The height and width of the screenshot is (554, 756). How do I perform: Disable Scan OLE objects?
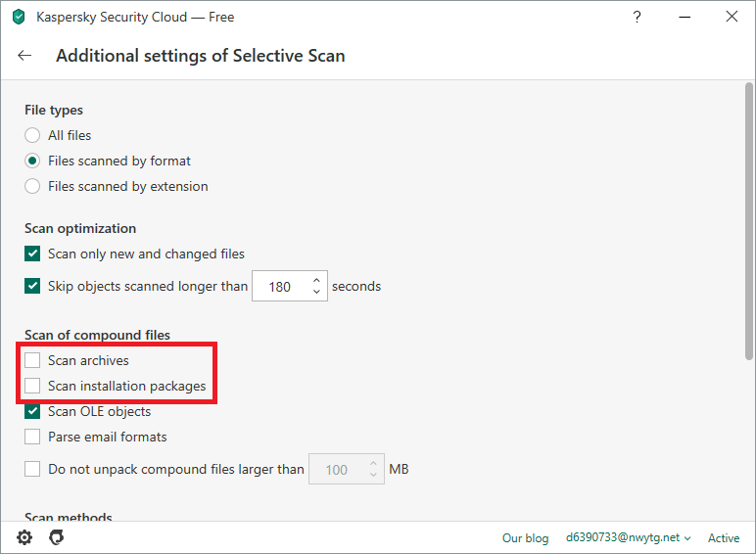coord(32,411)
